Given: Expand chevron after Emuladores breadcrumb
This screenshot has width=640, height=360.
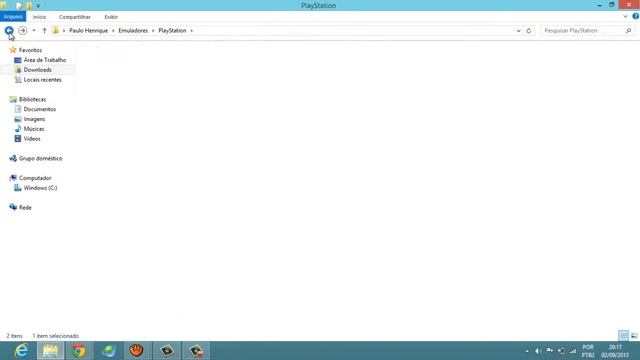Looking at the screenshot, I should pyautogui.click(x=153, y=31).
